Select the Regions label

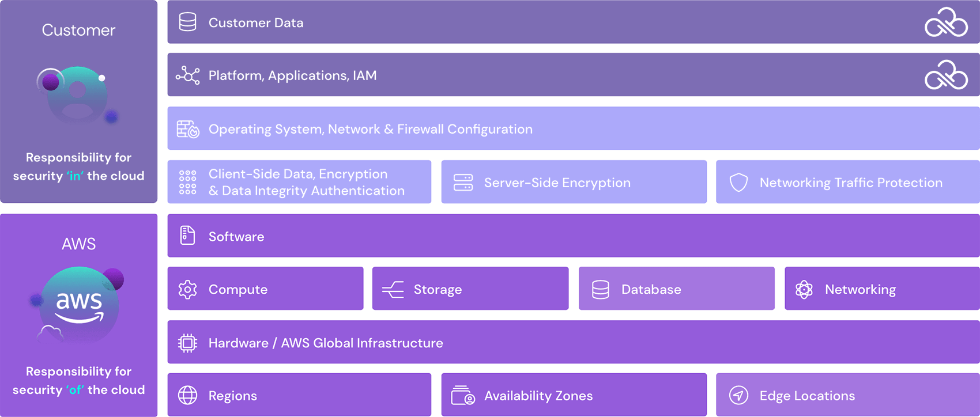click(233, 396)
